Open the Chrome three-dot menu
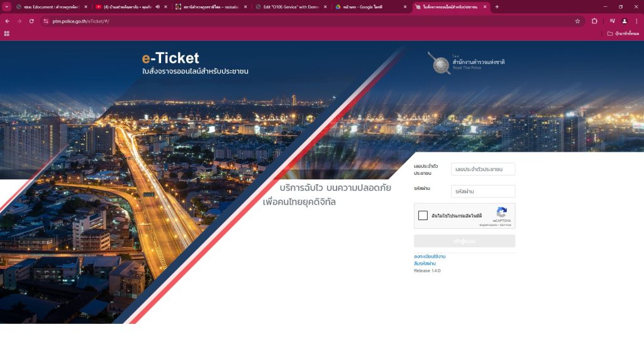The width and height of the screenshot is (644, 349). pyautogui.click(x=636, y=21)
